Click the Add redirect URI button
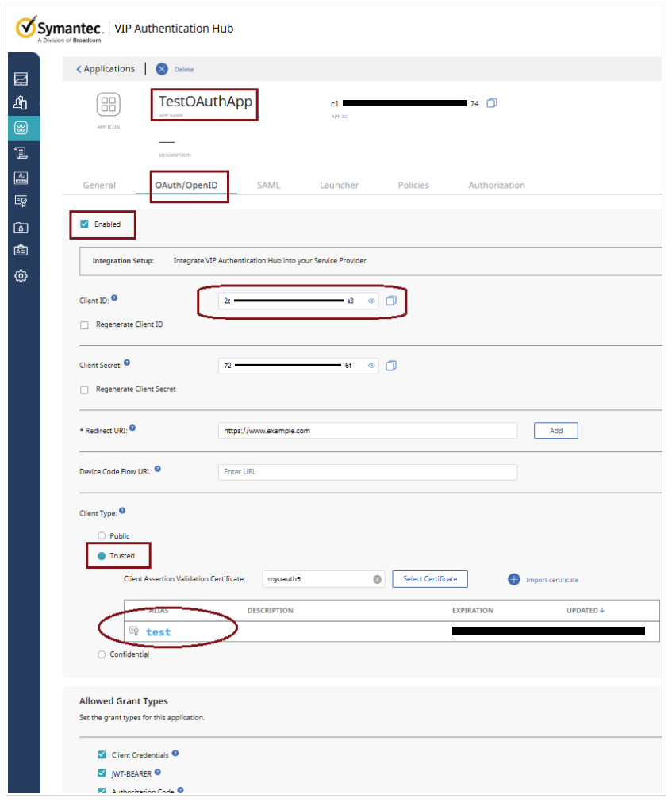672x802 pixels. click(556, 431)
